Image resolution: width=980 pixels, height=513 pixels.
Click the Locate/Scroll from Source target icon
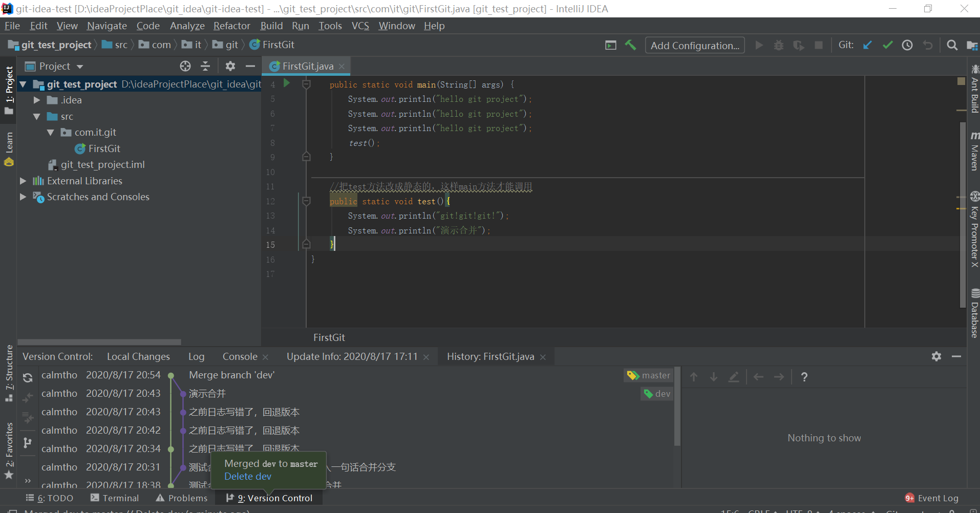click(185, 66)
